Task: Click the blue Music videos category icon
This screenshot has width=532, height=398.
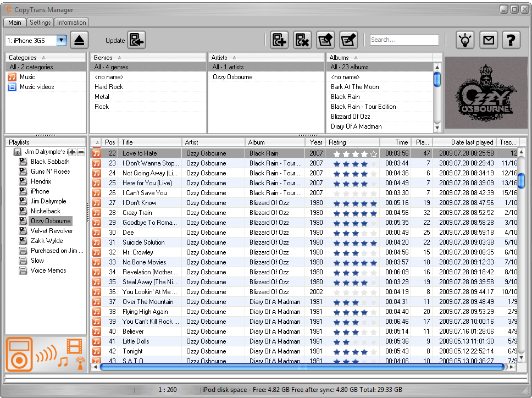Action: coord(12,87)
